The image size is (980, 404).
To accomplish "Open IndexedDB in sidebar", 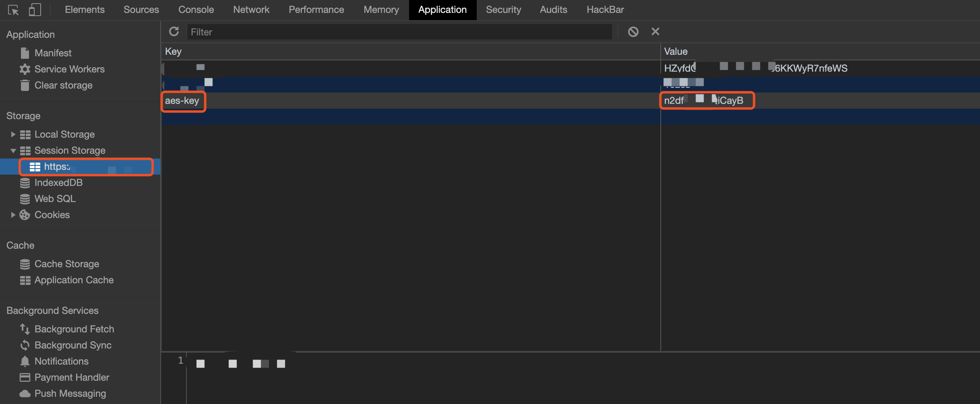I will pos(58,183).
